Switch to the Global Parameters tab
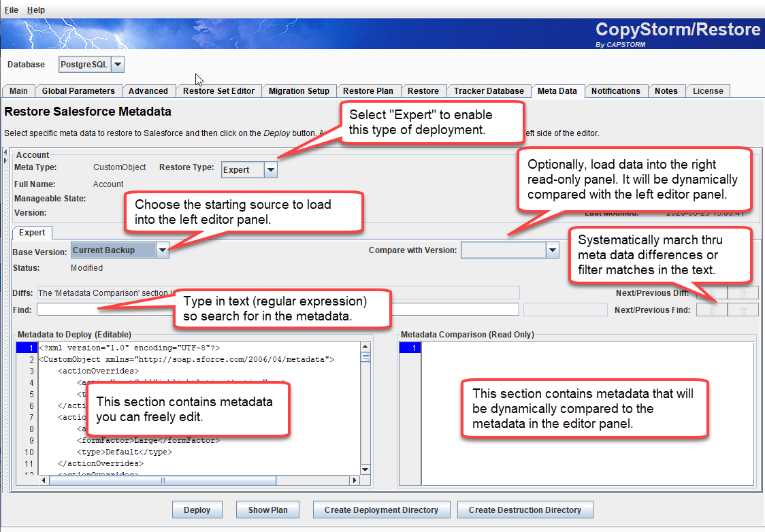The image size is (765, 532). (x=78, y=90)
